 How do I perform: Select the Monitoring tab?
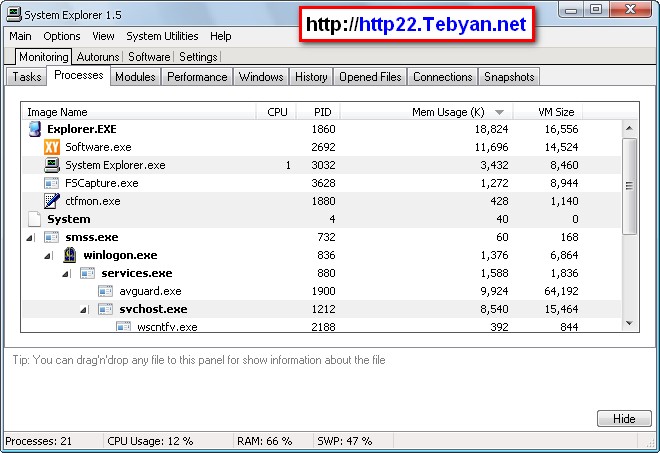pos(43,57)
